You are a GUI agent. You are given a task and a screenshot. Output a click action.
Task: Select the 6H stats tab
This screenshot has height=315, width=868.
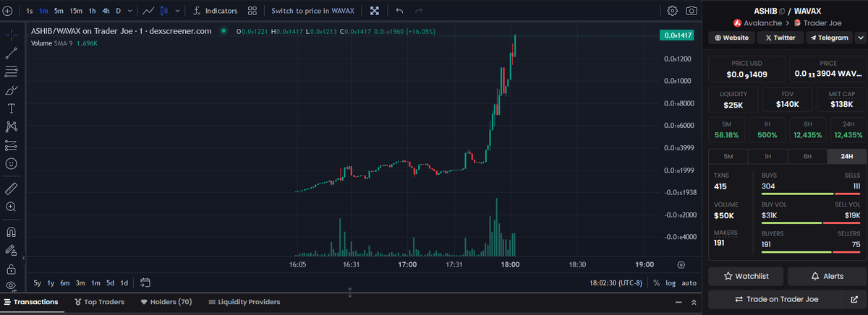pos(807,156)
